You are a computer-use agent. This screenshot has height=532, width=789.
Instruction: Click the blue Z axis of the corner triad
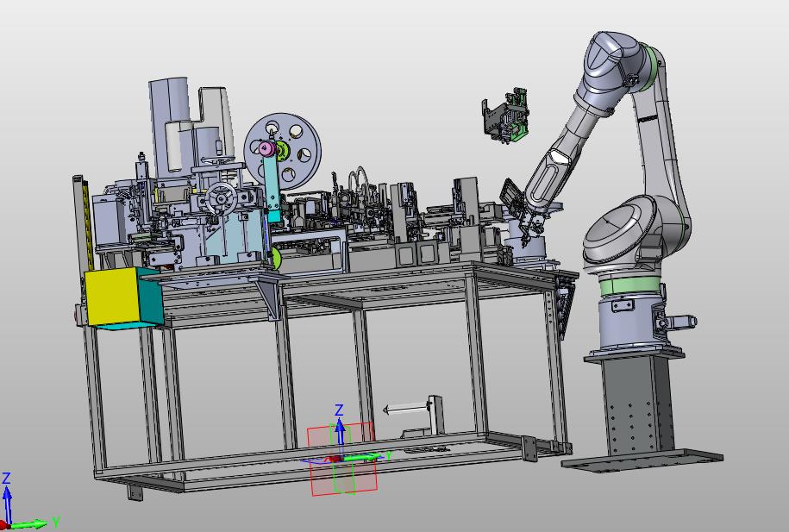click(x=7, y=504)
